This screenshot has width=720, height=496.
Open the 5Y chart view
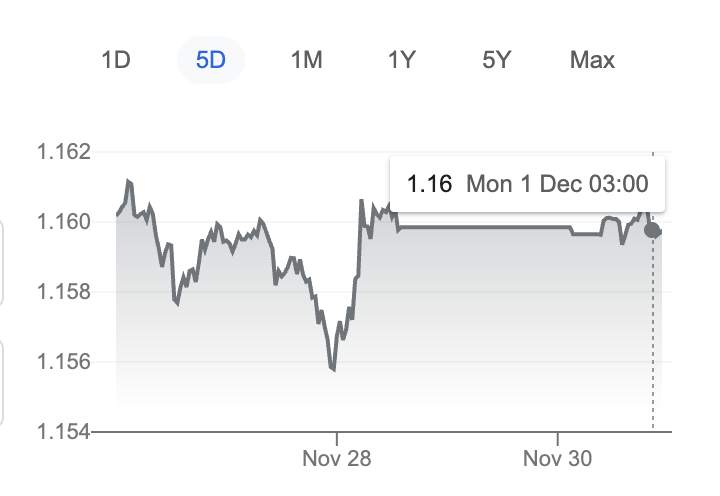tap(496, 60)
